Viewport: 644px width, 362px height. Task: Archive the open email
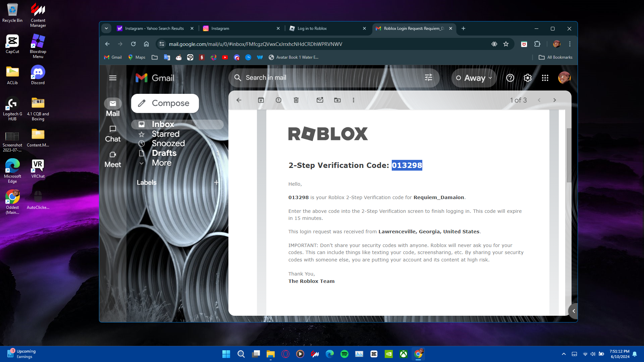point(261,100)
